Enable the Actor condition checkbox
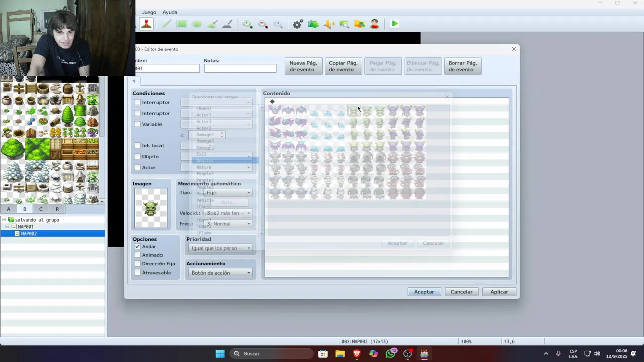Viewport: 644px width, 362px height. click(137, 167)
